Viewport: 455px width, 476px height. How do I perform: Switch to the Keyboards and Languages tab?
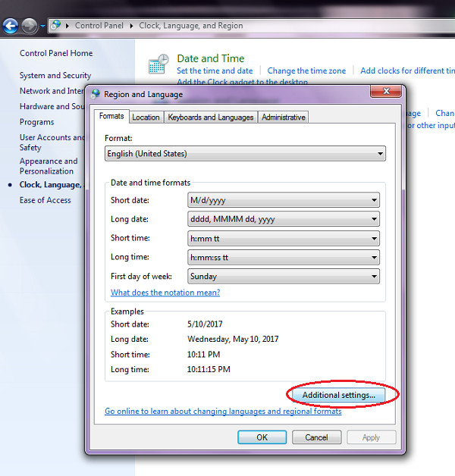coord(211,117)
